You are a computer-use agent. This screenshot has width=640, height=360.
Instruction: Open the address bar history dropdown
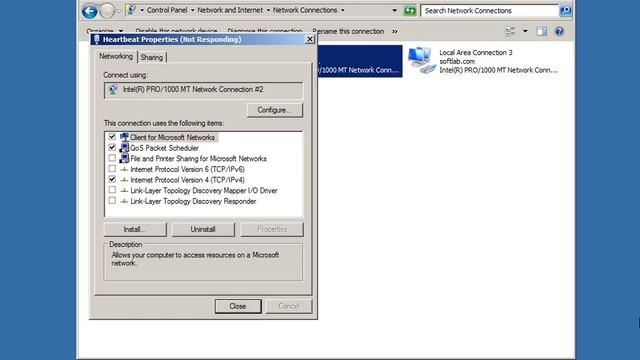pos(394,11)
